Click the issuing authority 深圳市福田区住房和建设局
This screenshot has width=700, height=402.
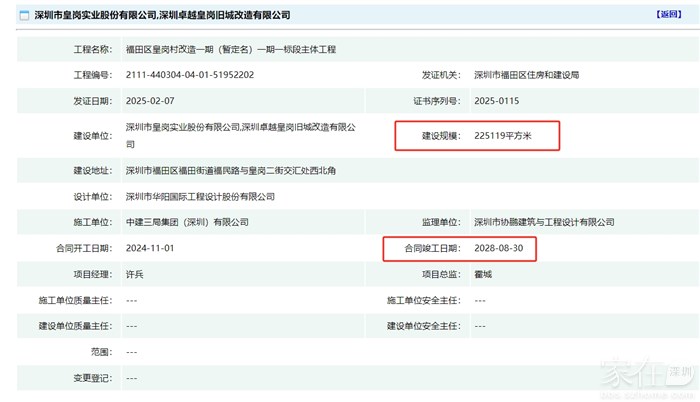pyautogui.click(x=526, y=75)
